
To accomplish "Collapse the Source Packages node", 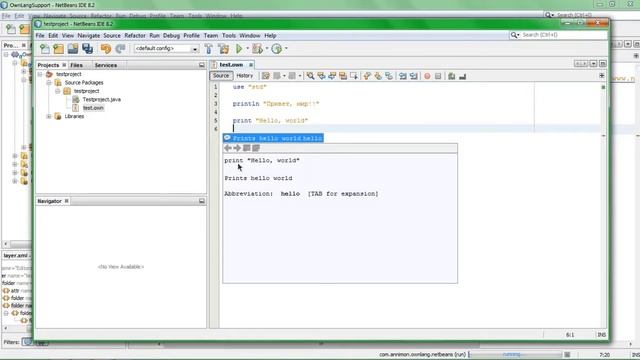I will (49, 82).
